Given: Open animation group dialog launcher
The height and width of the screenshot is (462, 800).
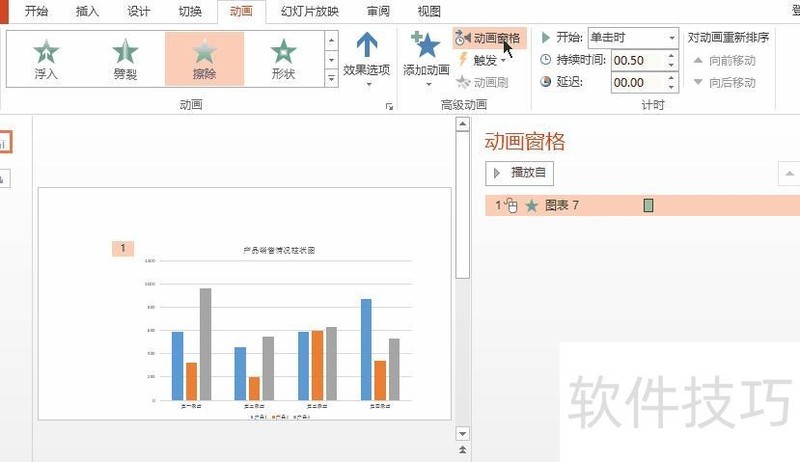Looking at the screenshot, I should (389, 107).
